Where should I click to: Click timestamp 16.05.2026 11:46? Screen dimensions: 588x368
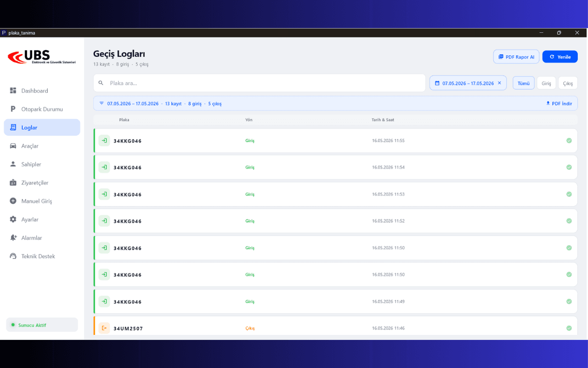(388, 328)
